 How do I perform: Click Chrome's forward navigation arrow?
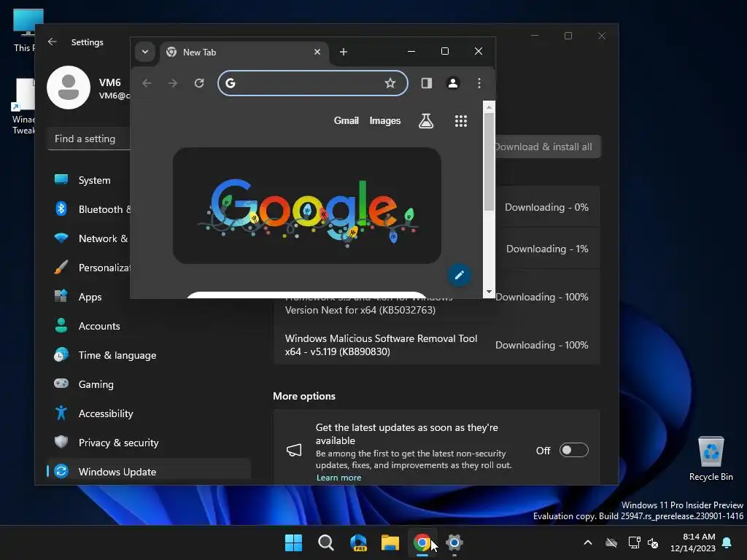click(173, 83)
